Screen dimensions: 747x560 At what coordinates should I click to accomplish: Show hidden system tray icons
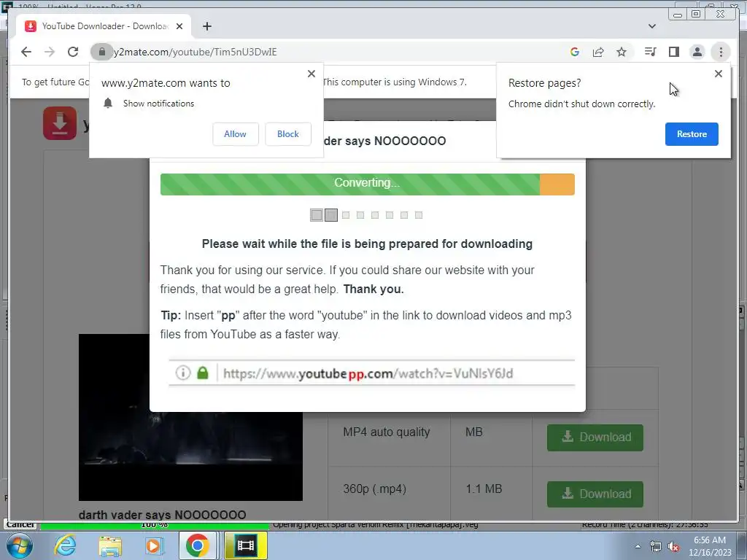coord(638,547)
